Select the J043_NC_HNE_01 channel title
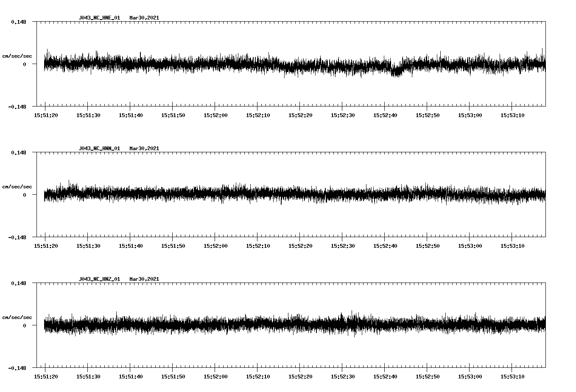The width and height of the screenshot is (576, 392). point(99,18)
